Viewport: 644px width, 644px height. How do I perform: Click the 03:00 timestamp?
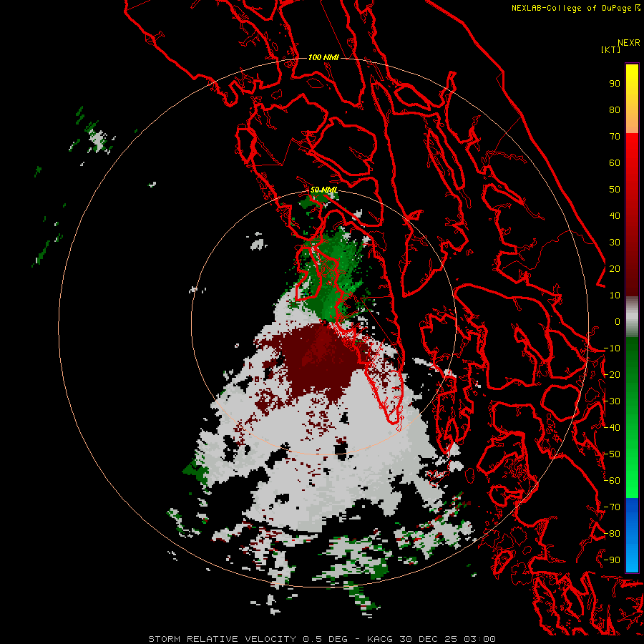click(479, 639)
